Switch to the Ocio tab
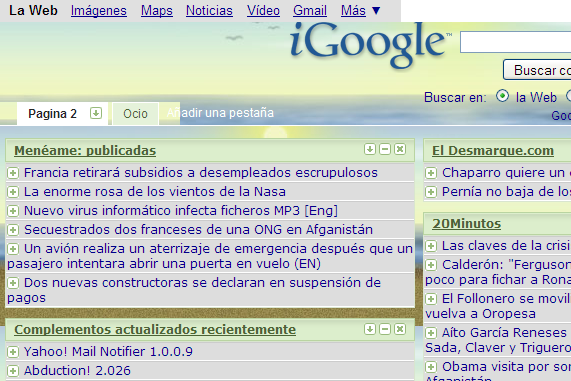 point(135,114)
